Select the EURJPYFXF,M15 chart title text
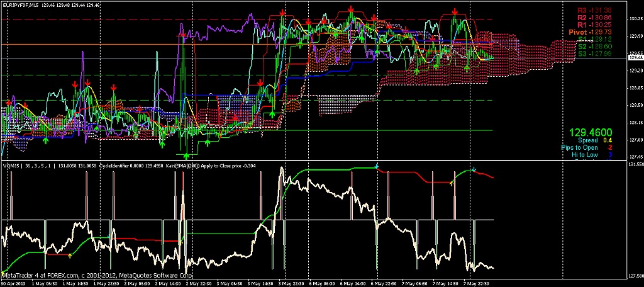 (x=19, y=5)
